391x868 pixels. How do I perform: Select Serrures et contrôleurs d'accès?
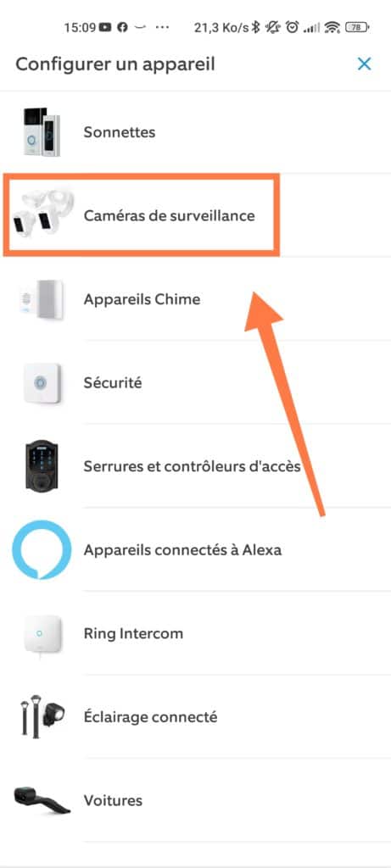[x=195, y=466]
